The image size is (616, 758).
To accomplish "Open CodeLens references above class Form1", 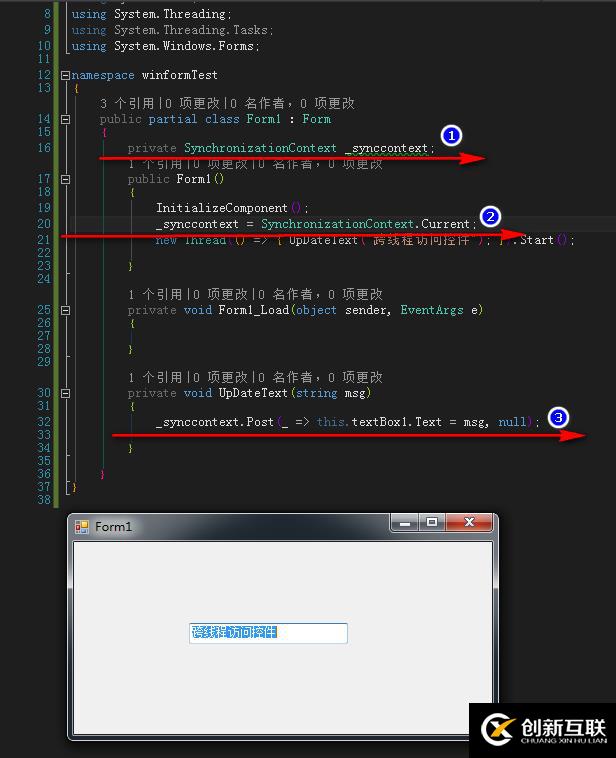I will click(127, 103).
